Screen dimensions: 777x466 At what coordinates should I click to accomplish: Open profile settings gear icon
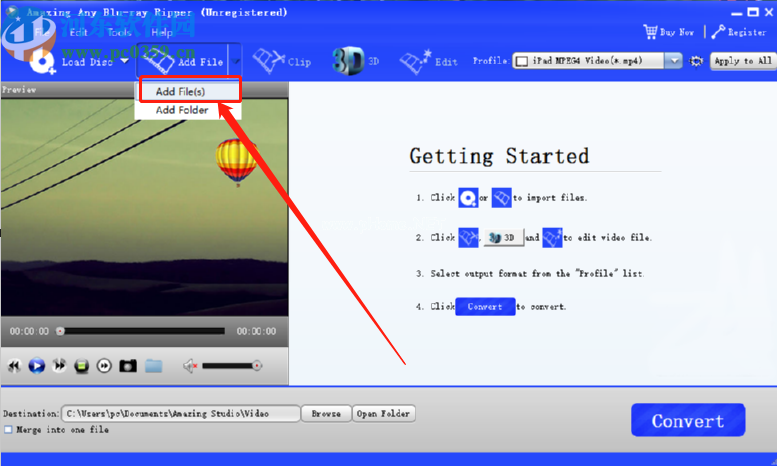pos(697,61)
